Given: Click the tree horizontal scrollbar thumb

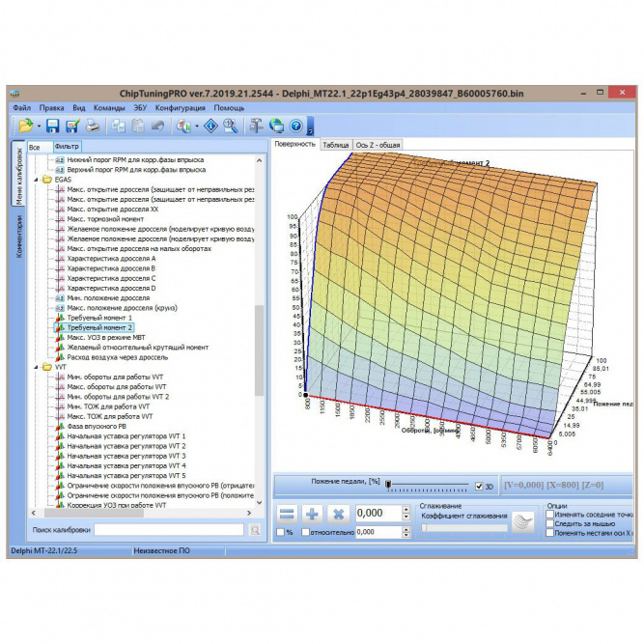Looking at the screenshot, I should (x=94, y=513).
